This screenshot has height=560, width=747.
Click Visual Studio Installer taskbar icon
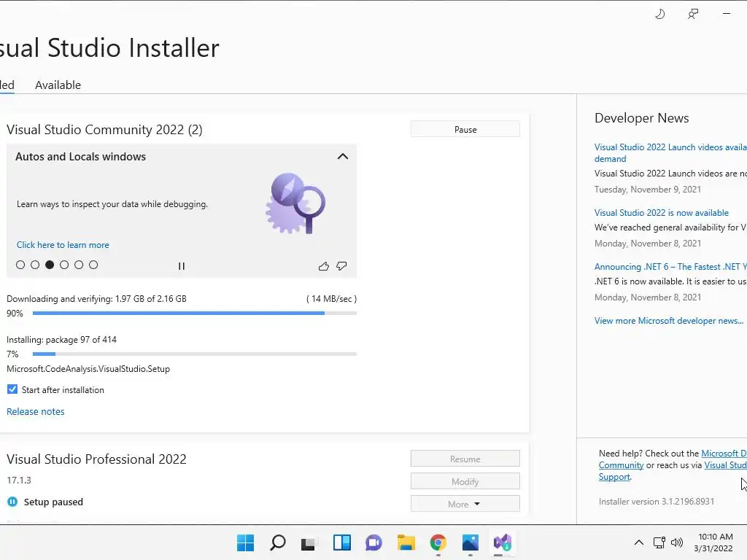tap(502, 542)
